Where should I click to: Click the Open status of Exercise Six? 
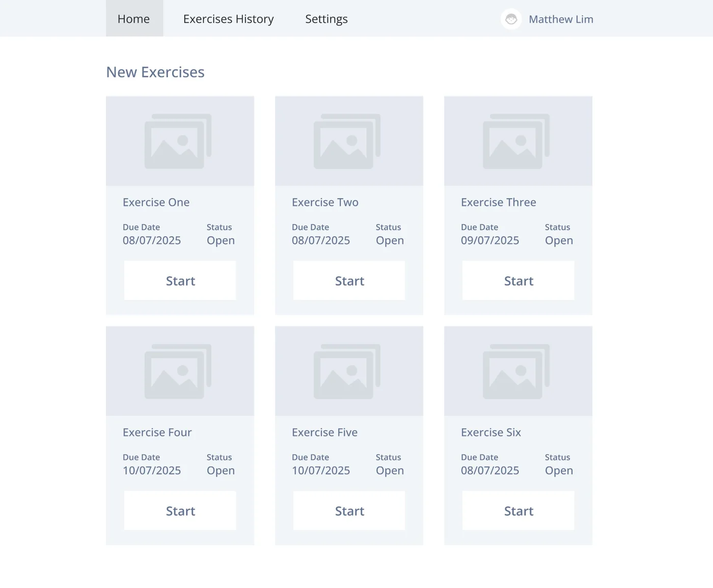coord(559,471)
